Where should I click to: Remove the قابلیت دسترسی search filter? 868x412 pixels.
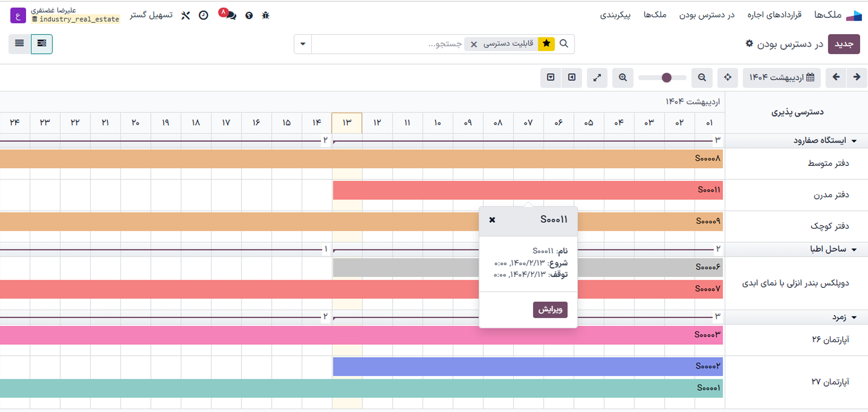pyautogui.click(x=474, y=44)
